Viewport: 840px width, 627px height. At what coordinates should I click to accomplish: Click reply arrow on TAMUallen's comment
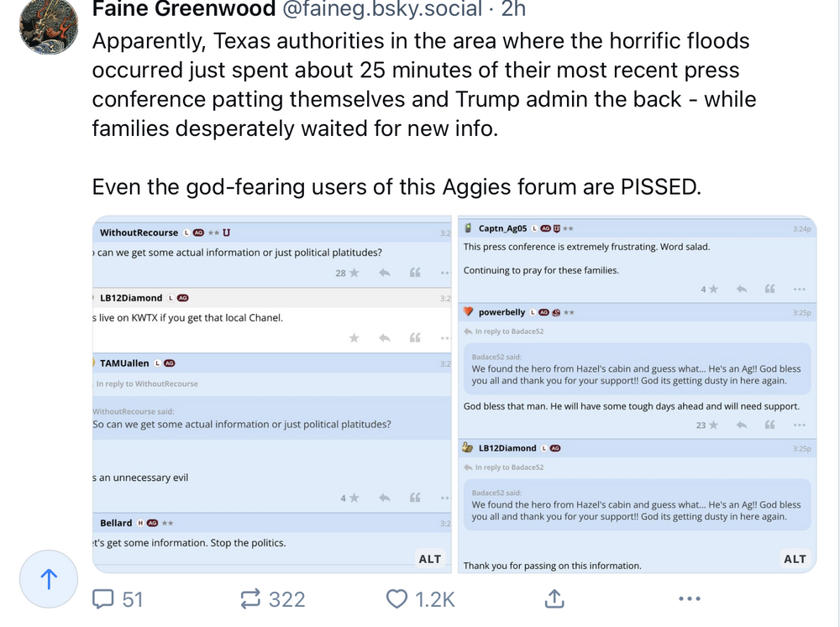tap(384, 498)
